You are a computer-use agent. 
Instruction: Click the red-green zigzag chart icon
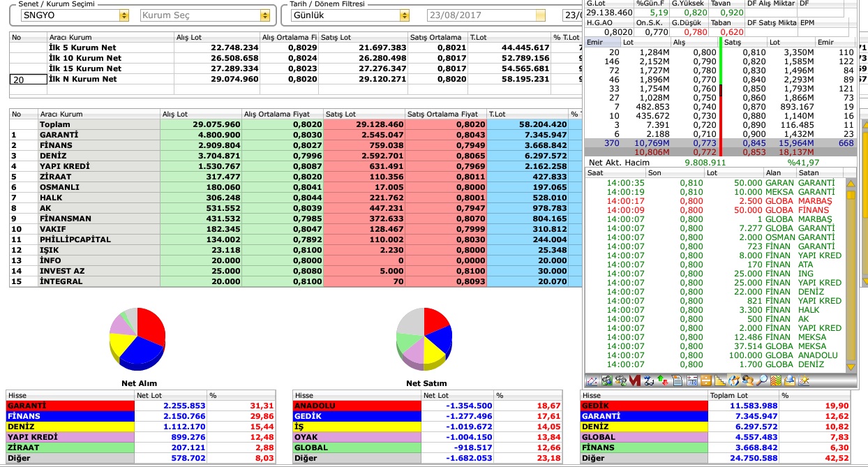click(x=777, y=381)
